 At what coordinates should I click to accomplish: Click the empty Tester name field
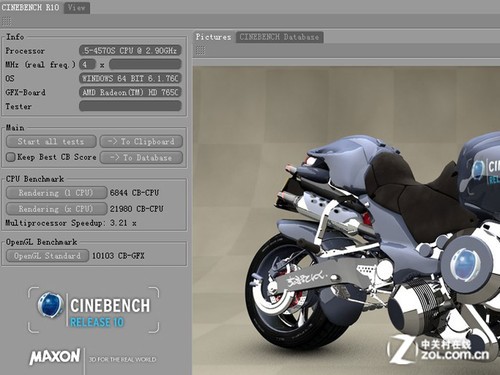tap(130, 106)
